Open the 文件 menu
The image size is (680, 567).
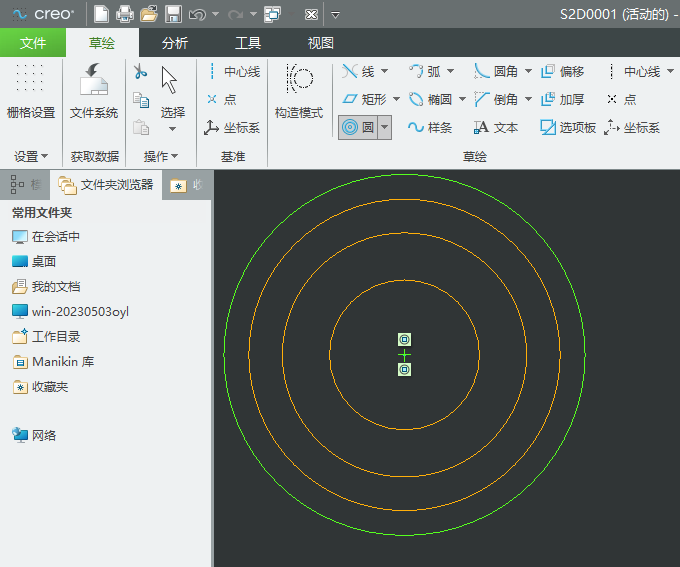pyautogui.click(x=33, y=43)
